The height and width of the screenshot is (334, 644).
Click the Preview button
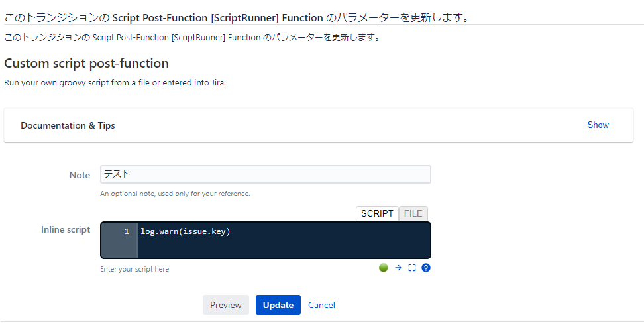(x=225, y=305)
